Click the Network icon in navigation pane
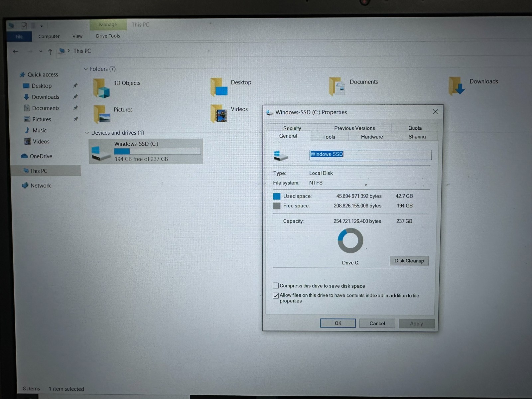The width and height of the screenshot is (532, 399). pos(25,186)
